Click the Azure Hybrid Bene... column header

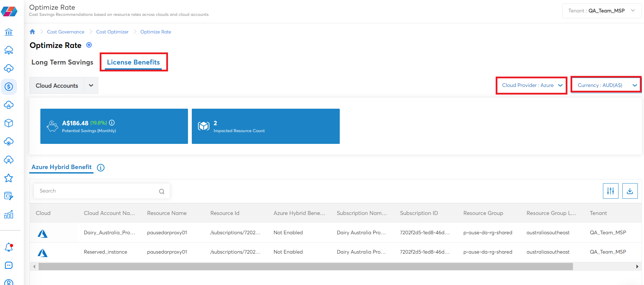point(299,213)
